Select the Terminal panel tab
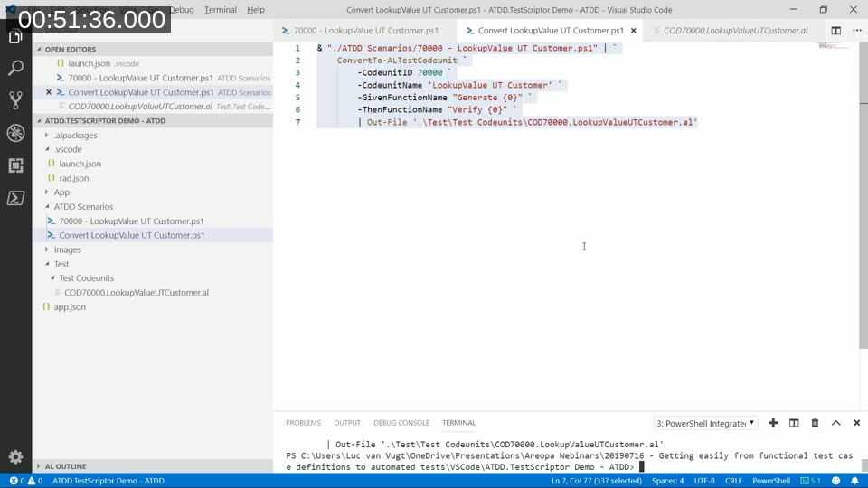868x488 pixels. pyautogui.click(x=459, y=423)
